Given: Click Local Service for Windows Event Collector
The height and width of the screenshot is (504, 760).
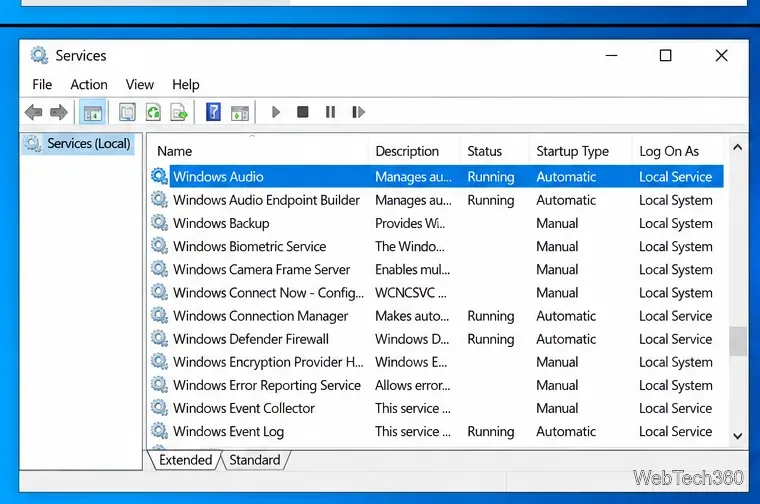Looking at the screenshot, I should [676, 408].
